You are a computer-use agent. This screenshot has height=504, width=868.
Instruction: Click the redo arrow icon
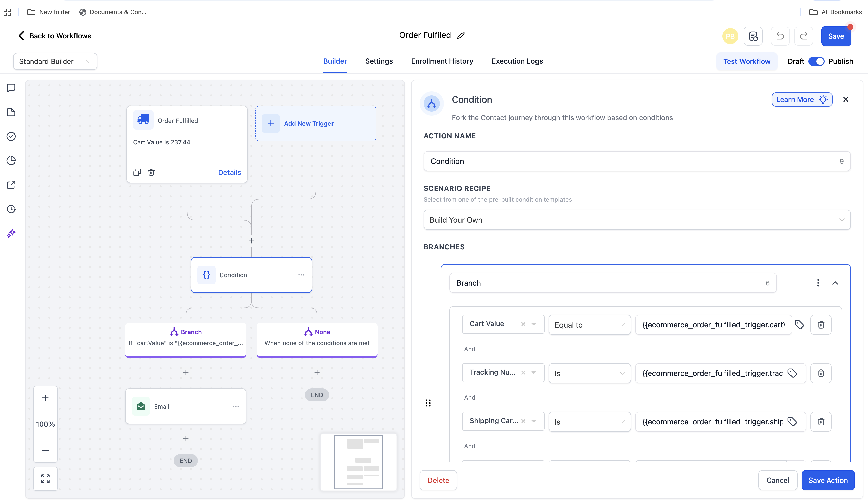coord(803,36)
